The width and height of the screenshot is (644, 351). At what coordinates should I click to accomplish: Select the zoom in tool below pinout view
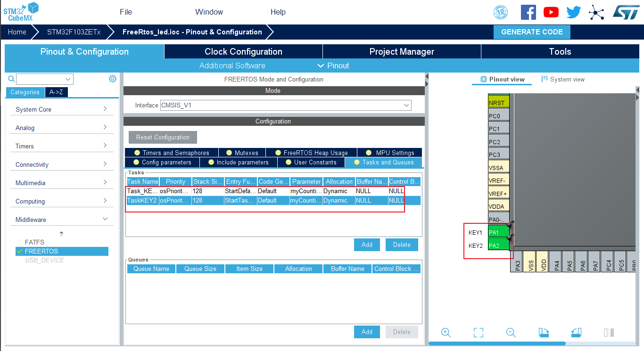(446, 332)
